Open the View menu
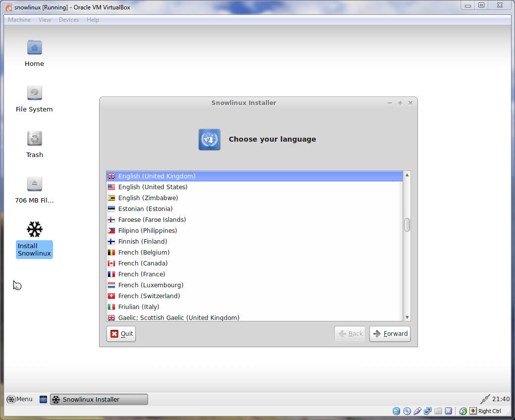Image resolution: width=515 pixels, height=420 pixels. [x=45, y=20]
